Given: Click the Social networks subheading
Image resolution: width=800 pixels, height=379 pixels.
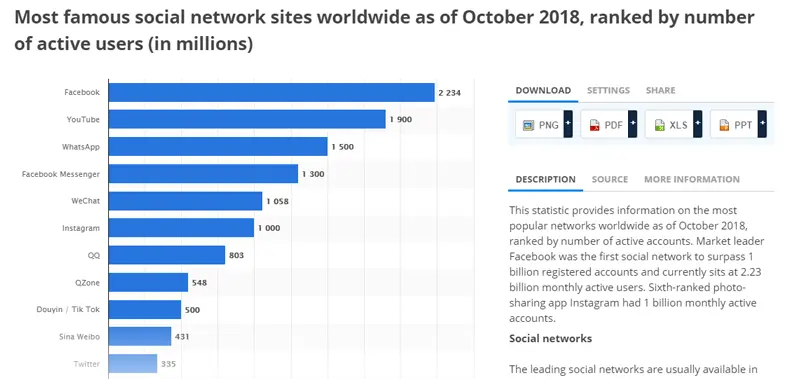Looking at the screenshot, I should [x=551, y=339].
